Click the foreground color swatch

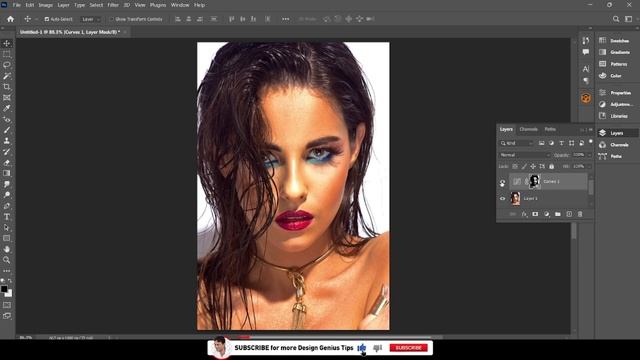pyautogui.click(x=4, y=289)
